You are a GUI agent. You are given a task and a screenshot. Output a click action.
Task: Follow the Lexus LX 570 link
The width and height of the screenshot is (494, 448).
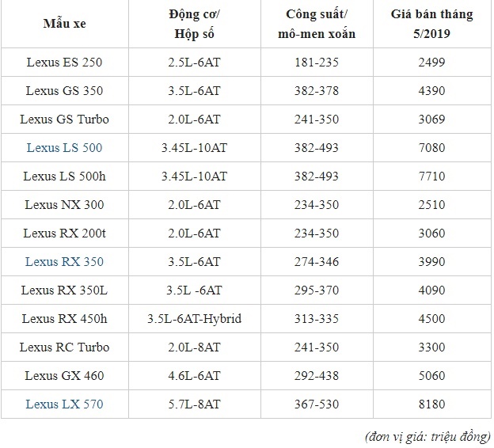[64, 404]
